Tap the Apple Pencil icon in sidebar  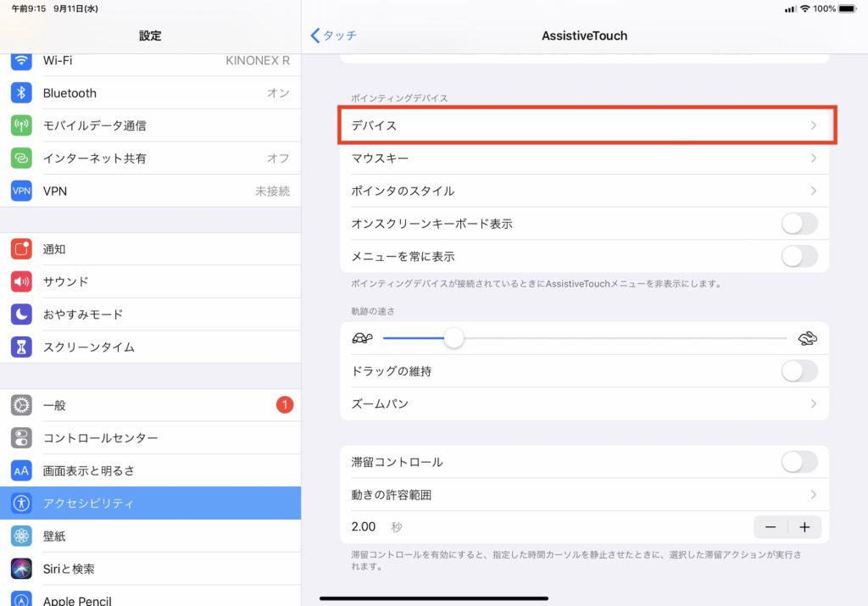21,599
